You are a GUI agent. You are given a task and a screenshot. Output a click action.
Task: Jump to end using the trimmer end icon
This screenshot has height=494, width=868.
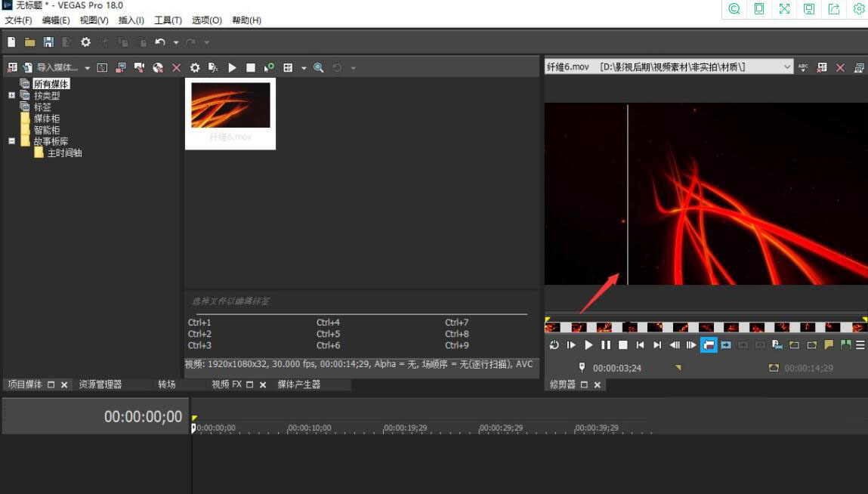656,344
